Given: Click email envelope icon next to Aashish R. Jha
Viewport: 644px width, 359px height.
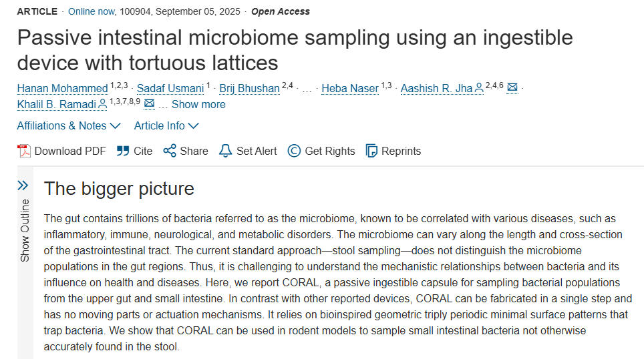Looking at the screenshot, I should pos(512,87).
